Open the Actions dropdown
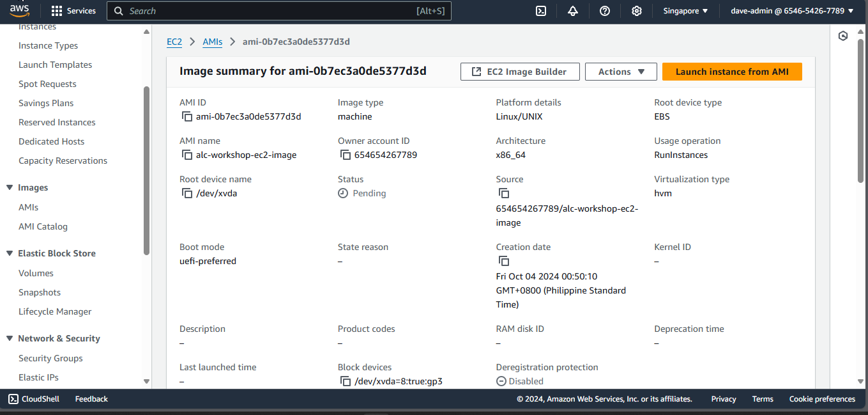Image resolution: width=868 pixels, height=415 pixels. pyautogui.click(x=621, y=72)
